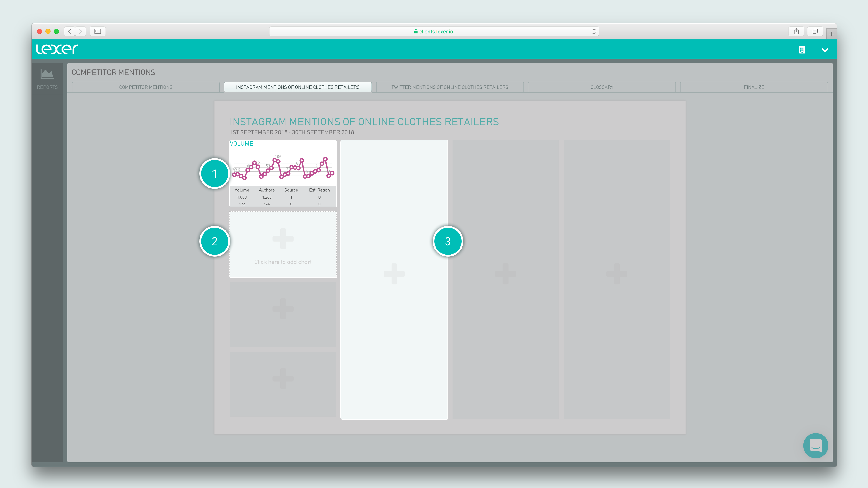Image resolution: width=868 pixels, height=488 pixels.
Task: Expand the account chevron dropdown in header
Action: tap(825, 50)
